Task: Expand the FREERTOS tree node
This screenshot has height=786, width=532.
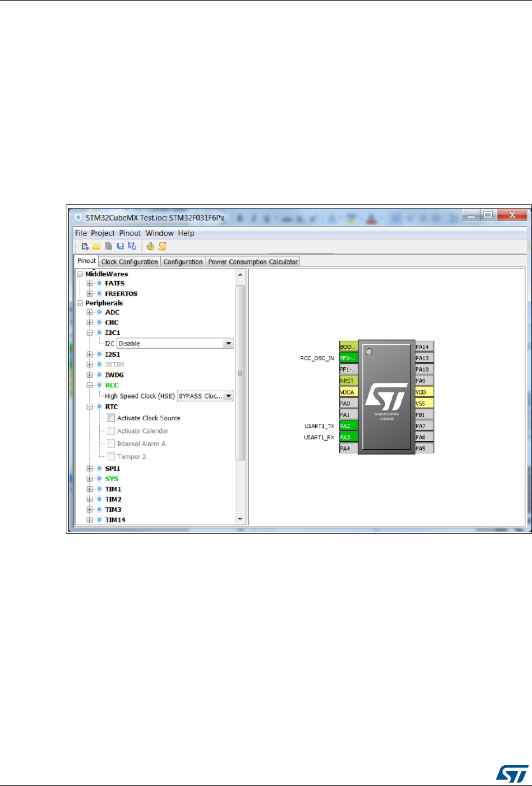Action: tap(89, 293)
